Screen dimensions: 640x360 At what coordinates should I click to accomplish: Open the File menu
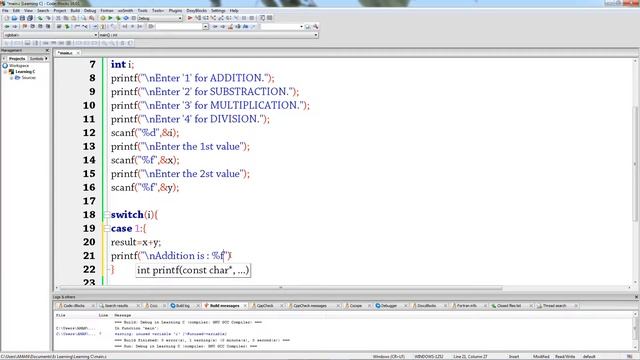point(5,11)
